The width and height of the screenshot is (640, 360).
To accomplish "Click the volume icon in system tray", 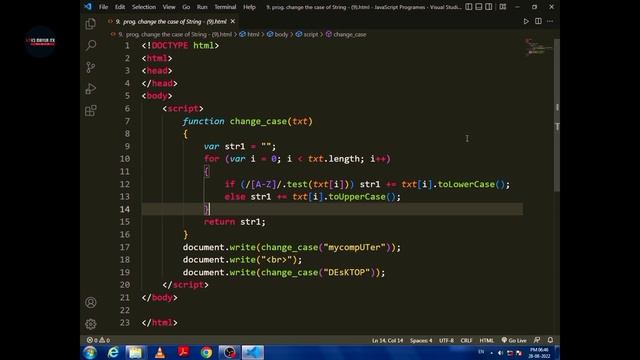I will tap(500, 353).
